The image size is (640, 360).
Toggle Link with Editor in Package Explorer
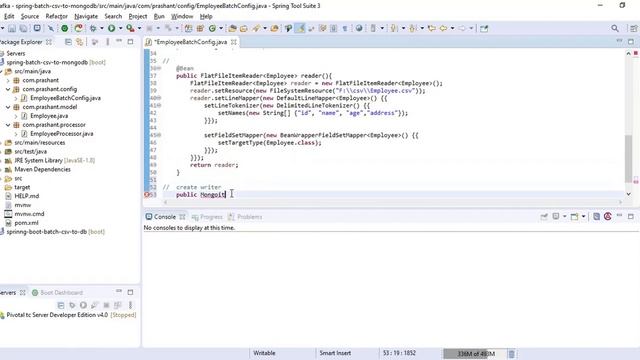point(80,42)
